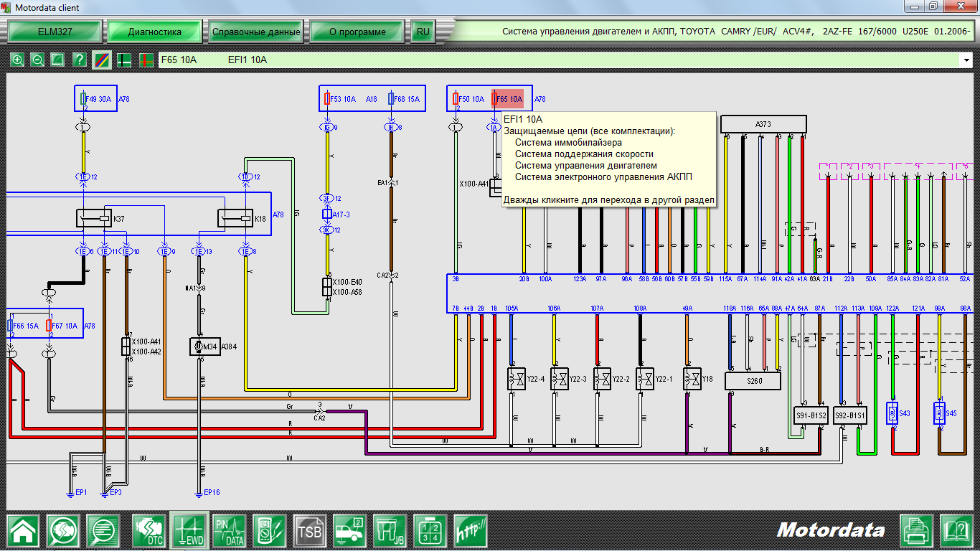Open the text search magnifier icon
The height and width of the screenshot is (551, 980).
click(104, 531)
